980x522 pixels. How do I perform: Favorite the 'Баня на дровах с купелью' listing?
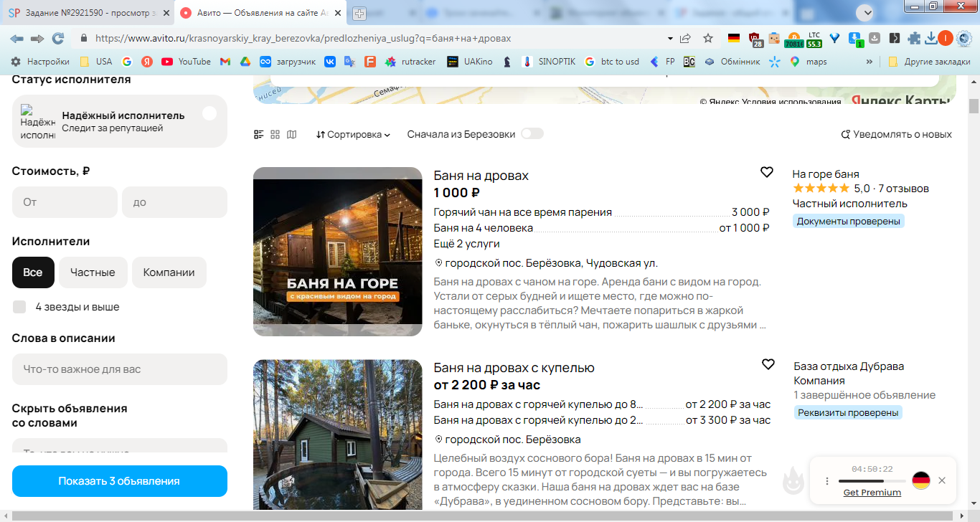point(768,364)
